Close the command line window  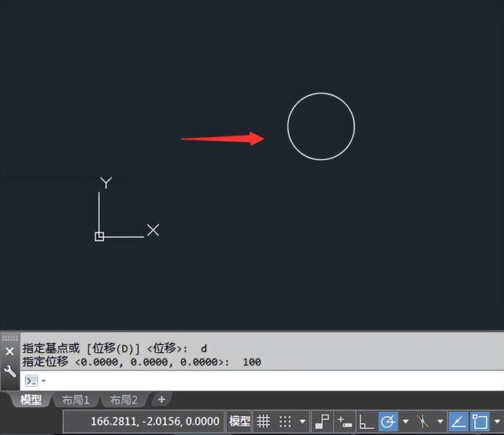pyautogui.click(x=9, y=351)
